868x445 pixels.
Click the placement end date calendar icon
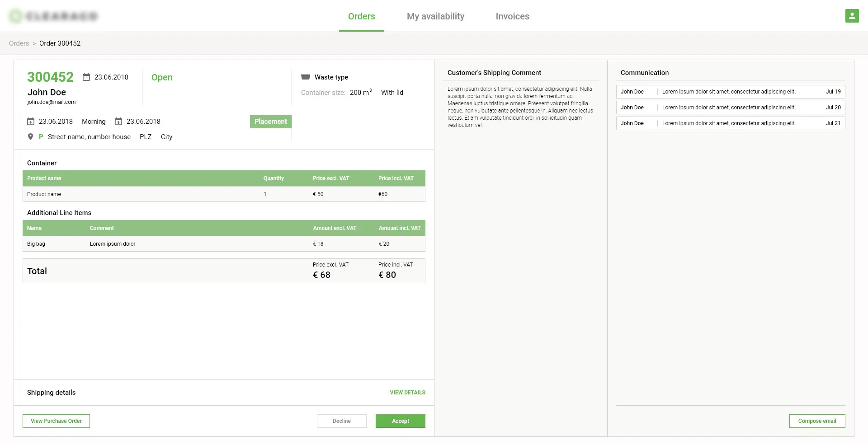[118, 122]
